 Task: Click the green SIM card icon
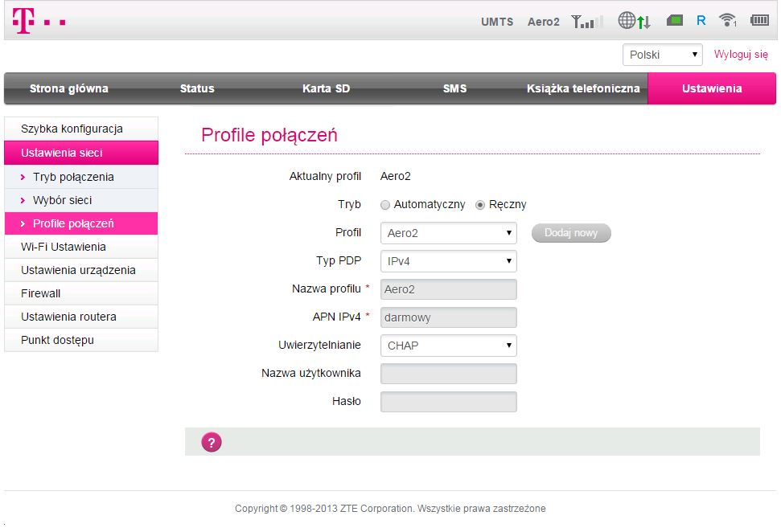[x=674, y=21]
